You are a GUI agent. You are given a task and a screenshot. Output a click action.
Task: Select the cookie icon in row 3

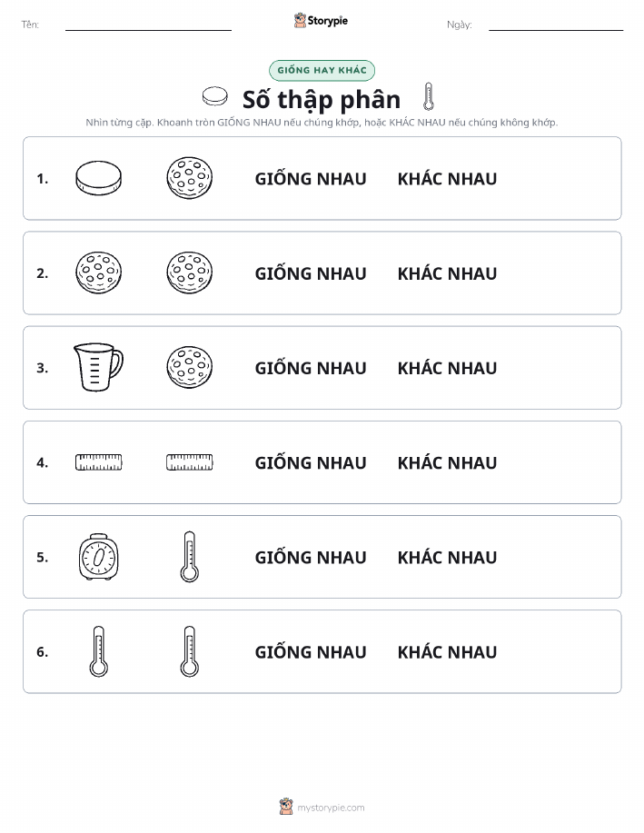(x=190, y=367)
